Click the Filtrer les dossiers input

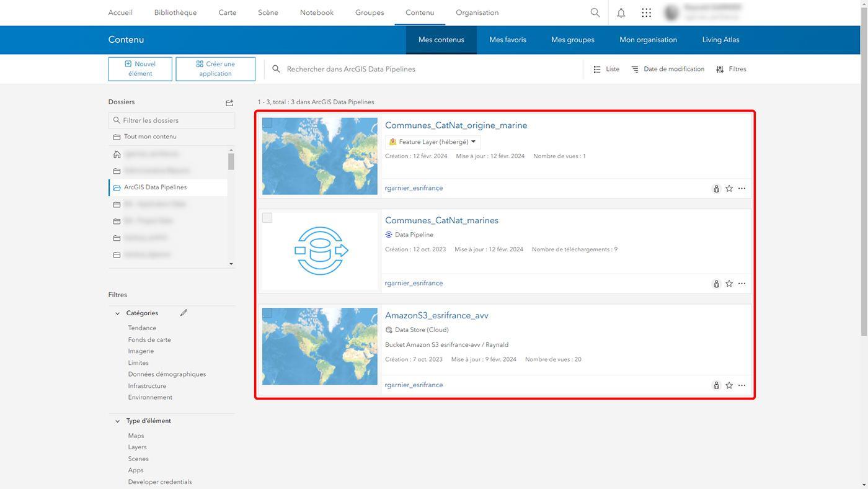pos(172,120)
